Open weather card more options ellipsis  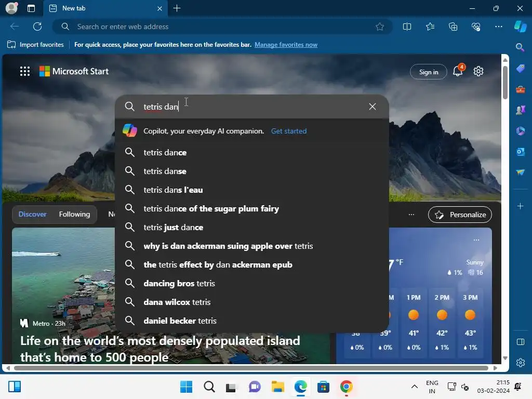(x=476, y=240)
